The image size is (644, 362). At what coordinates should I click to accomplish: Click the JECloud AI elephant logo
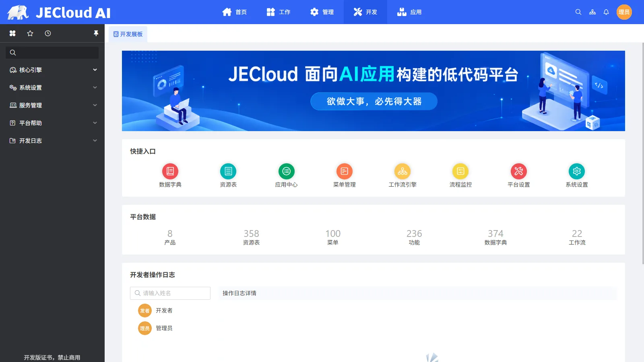point(18,12)
